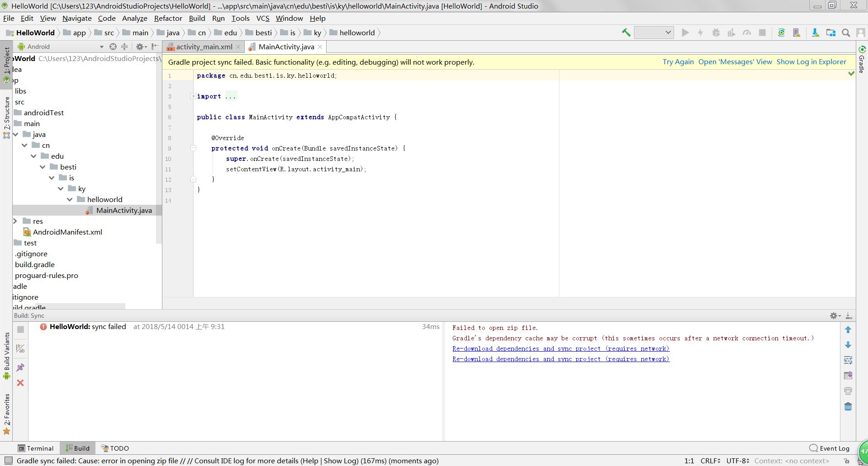Collapse the edu package
The image size is (868, 466).
(33, 156)
